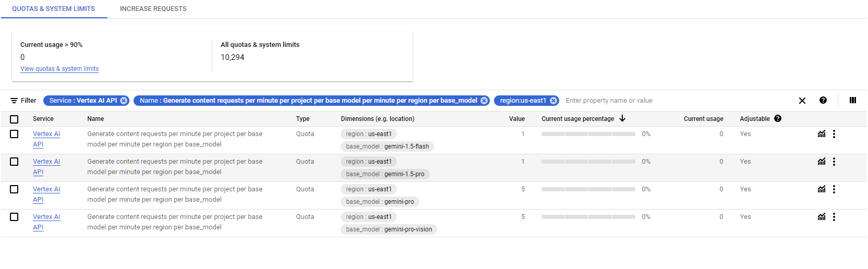Open more actions menu for gemini-1.5-pro row
The width and height of the screenshot is (868, 269).
[834, 162]
